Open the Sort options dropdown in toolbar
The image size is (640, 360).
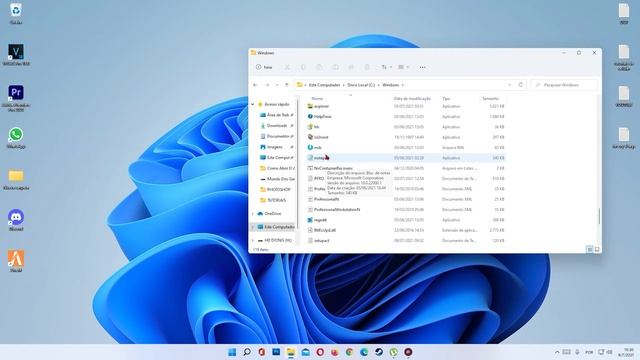[386, 67]
